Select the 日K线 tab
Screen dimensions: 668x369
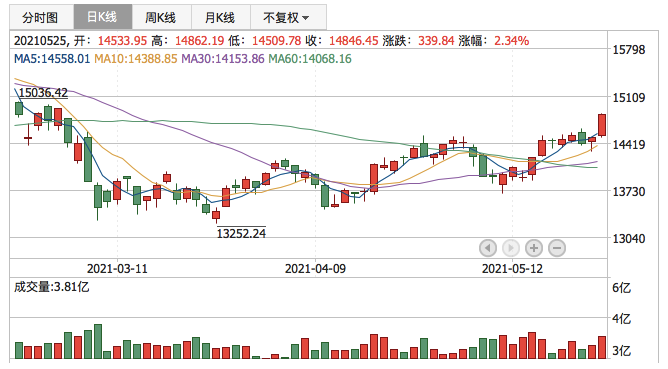click(x=103, y=17)
